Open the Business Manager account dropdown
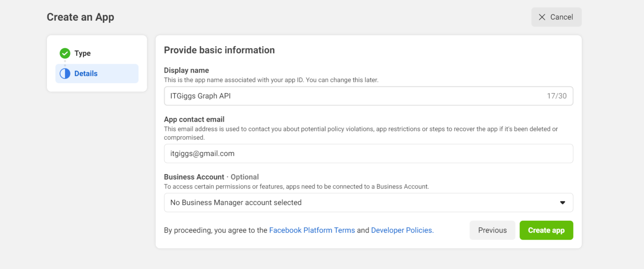Viewport: 644px width, 269px height. (x=368, y=203)
